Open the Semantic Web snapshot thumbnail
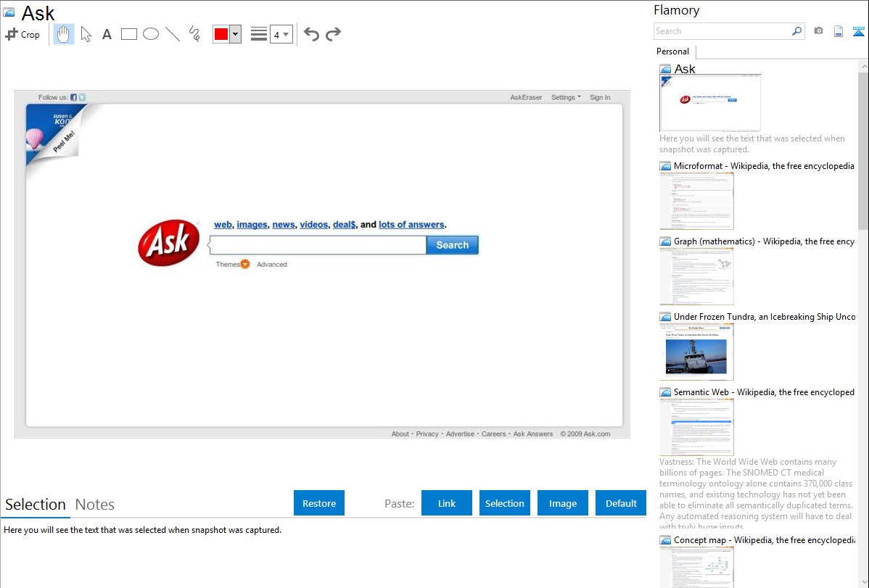The height and width of the screenshot is (588, 869). tap(696, 427)
